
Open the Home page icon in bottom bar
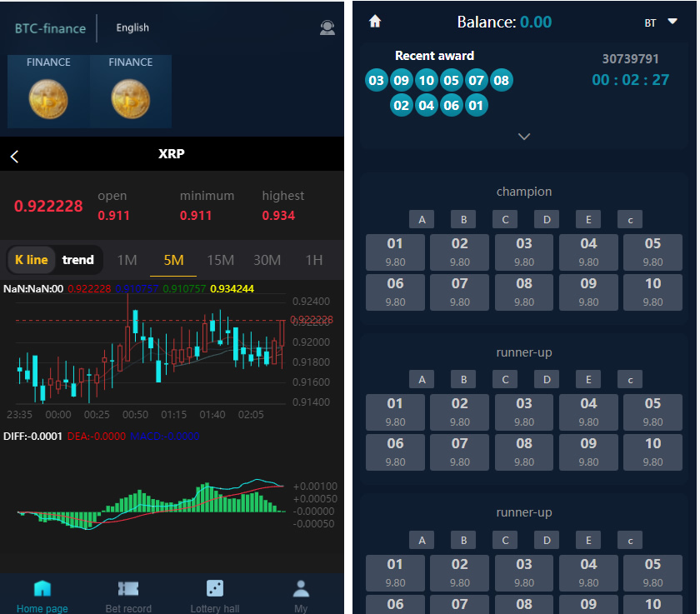(42, 589)
